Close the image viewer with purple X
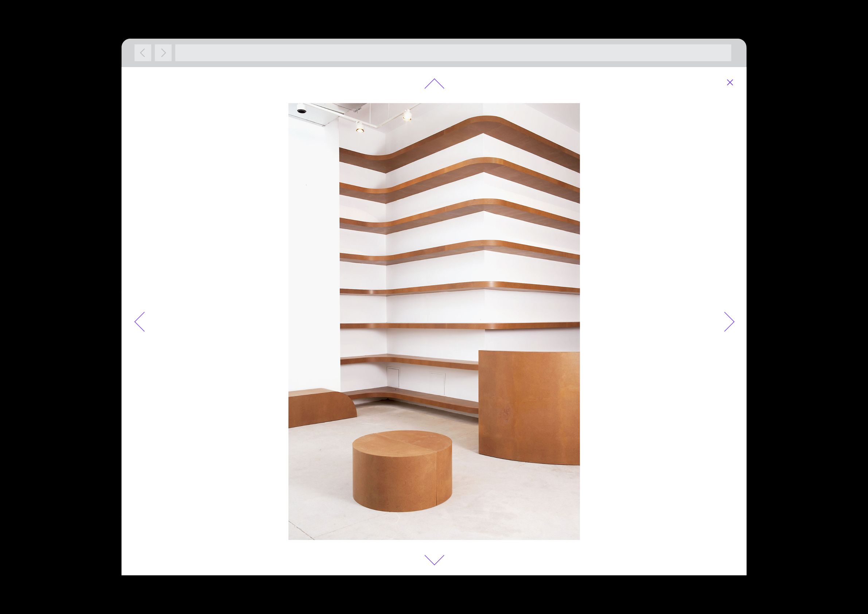The width and height of the screenshot is (868, 614). (729, 82)
